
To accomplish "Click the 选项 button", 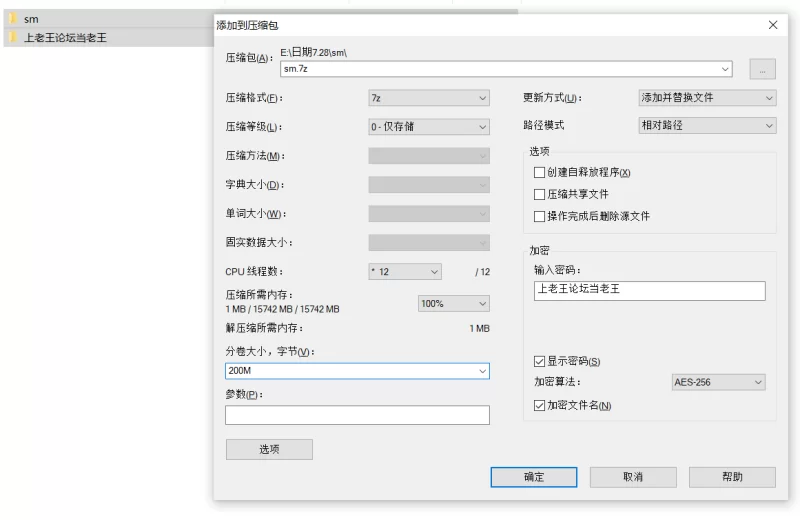I will coord(269,449).
